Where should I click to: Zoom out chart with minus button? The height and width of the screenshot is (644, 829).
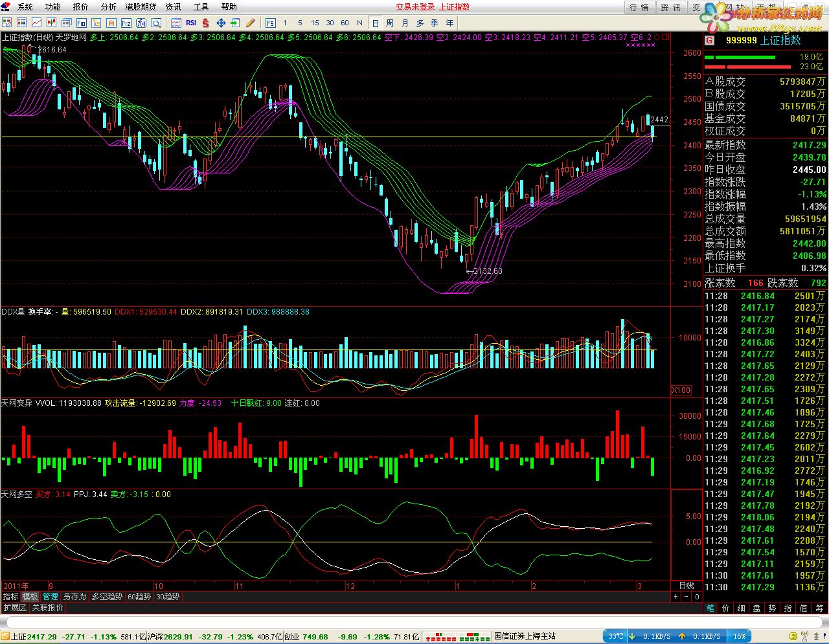coord(686,597)
